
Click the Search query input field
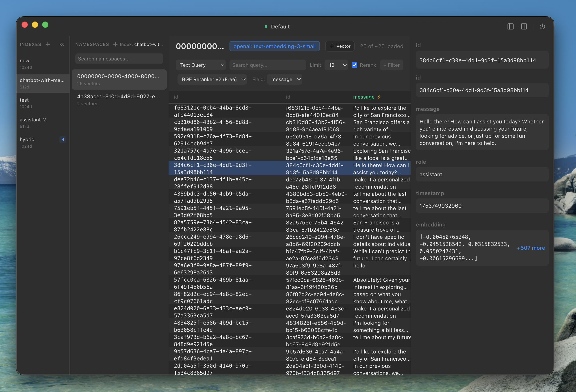click(267, 65)
